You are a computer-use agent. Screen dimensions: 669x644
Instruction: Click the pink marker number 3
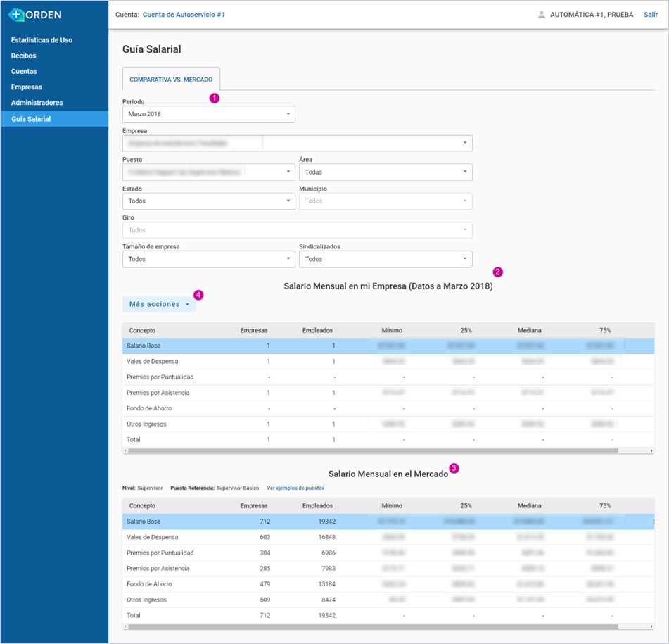click(454, 468)
